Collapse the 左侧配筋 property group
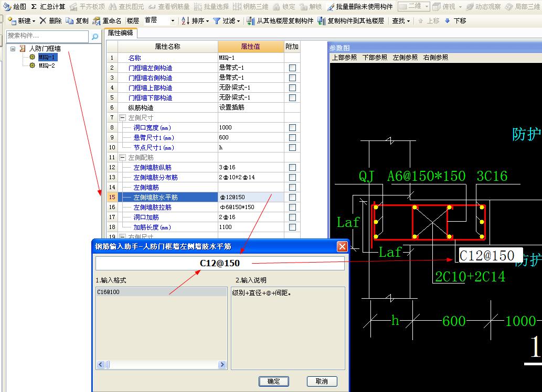Screen dimensions: 542x392 pyautogui.click(x=122, y=158)
